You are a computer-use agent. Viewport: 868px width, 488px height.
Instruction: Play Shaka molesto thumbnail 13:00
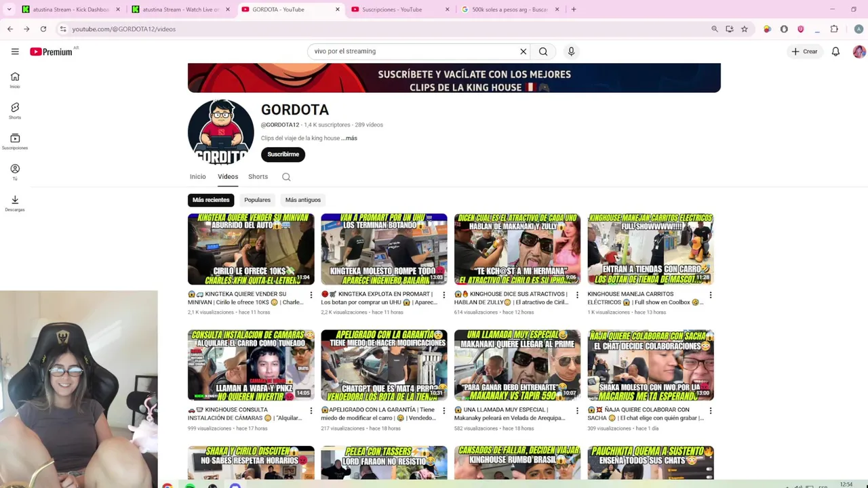tap(650, 365)
